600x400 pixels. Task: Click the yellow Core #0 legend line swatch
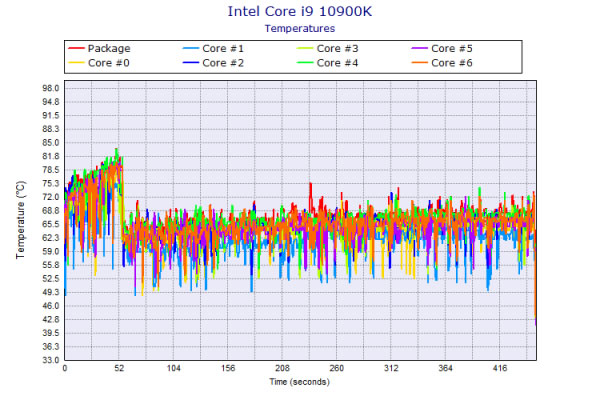[x=76, y=63]
